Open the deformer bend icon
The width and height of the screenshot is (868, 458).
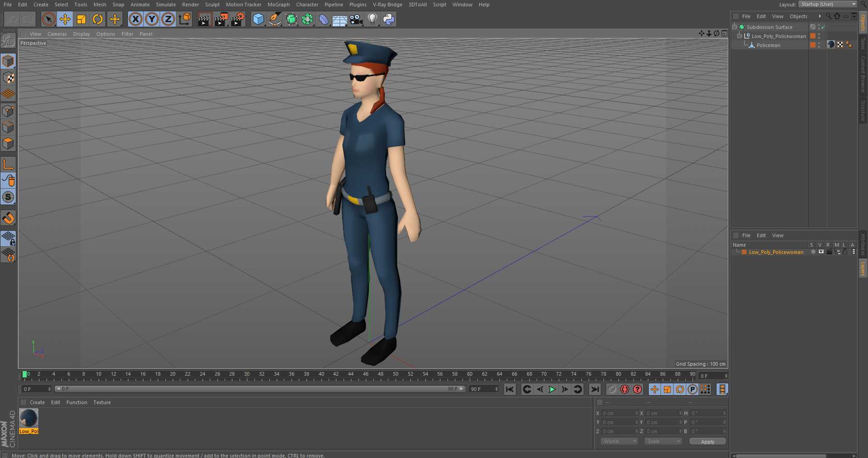(324, 19)
